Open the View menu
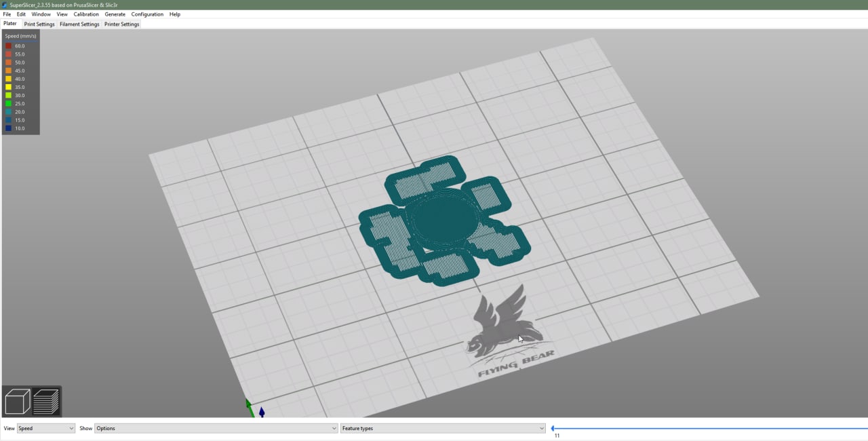This screenshot has height=441, width=868. point(62,14)
